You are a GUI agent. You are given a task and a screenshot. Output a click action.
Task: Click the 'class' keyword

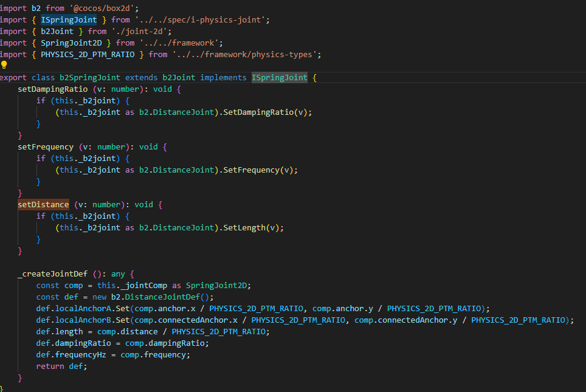click(x=43, y=78)
